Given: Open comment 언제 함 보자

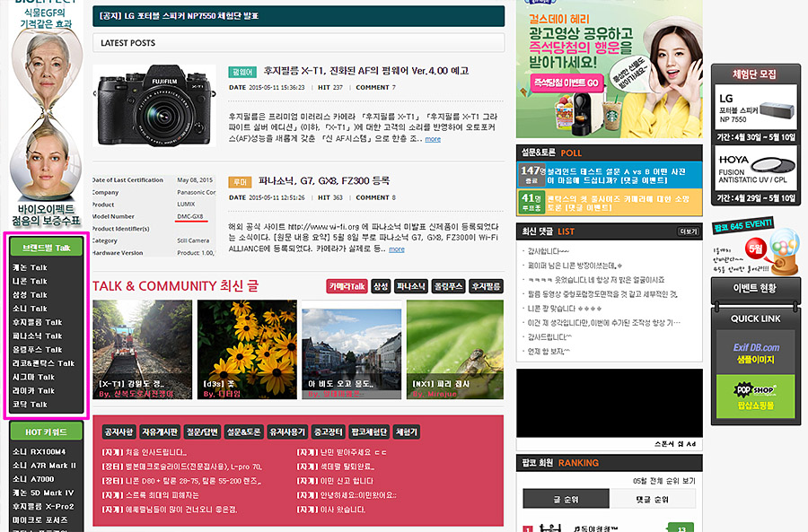Looking at the screenshot, I should coord(549,352).
